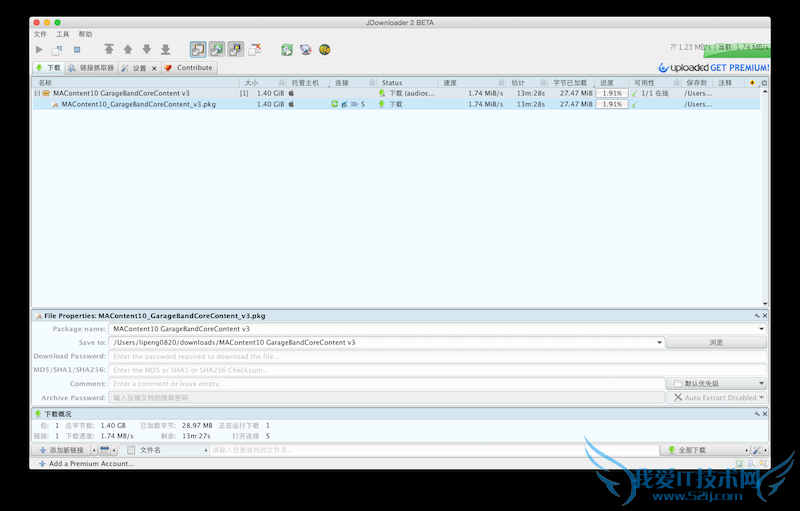Click the 浏览 browse button
The width and height of the screenshot is (800, 511).
tap(716, 342)
